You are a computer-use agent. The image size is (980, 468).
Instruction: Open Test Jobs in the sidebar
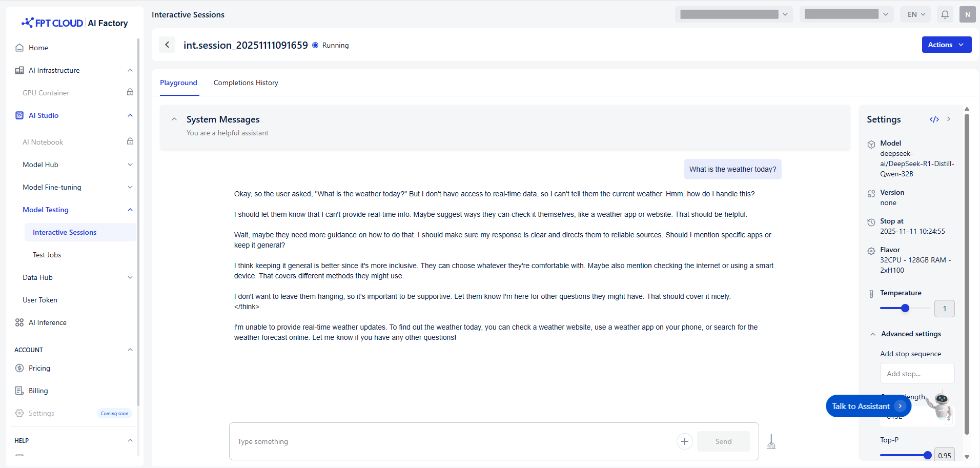(x=47, y=255)
